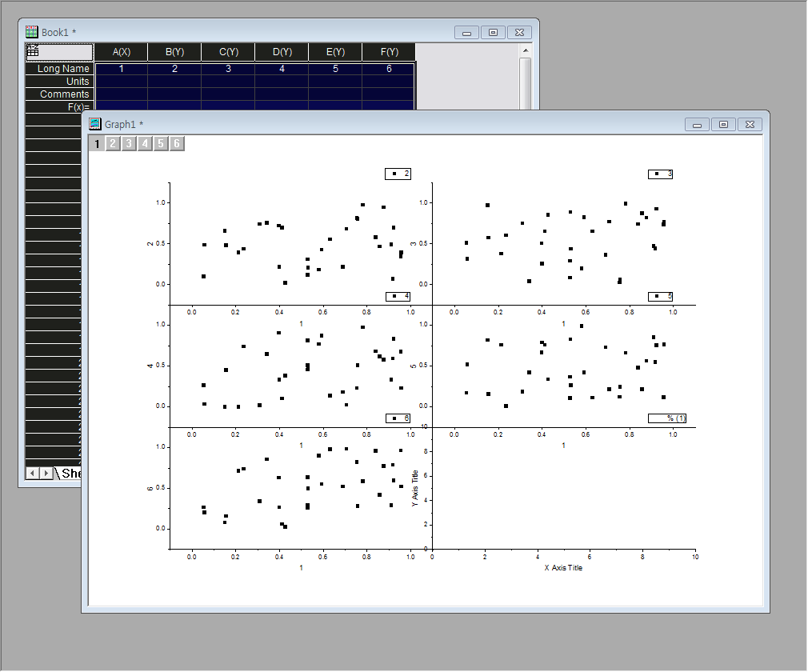Click the Units row label
This screenshot has height=672, width=808.
(59, 82)
